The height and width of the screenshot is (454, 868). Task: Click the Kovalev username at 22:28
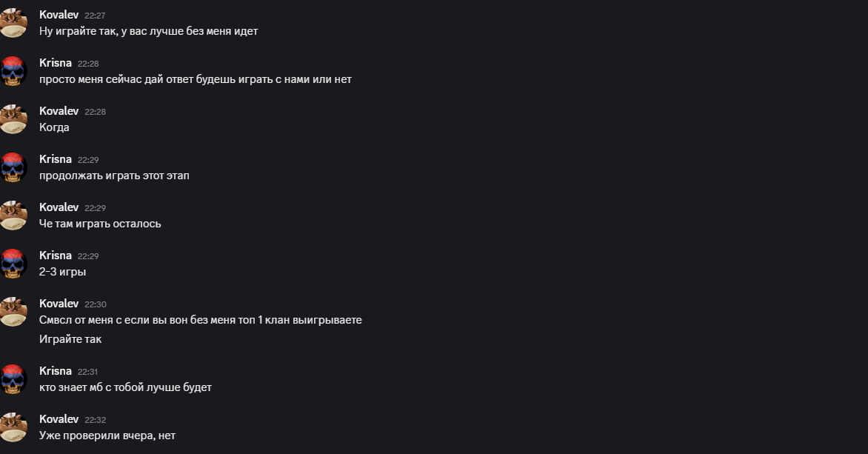59,111
